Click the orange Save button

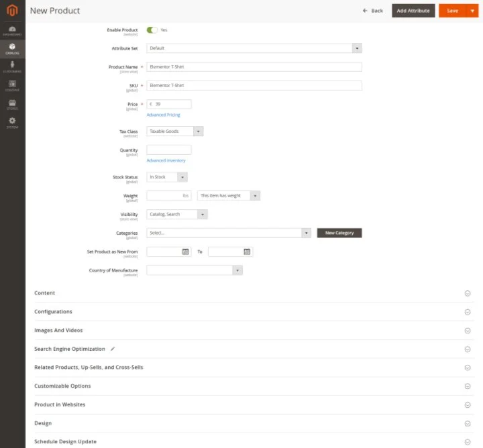tap(452, 11)
